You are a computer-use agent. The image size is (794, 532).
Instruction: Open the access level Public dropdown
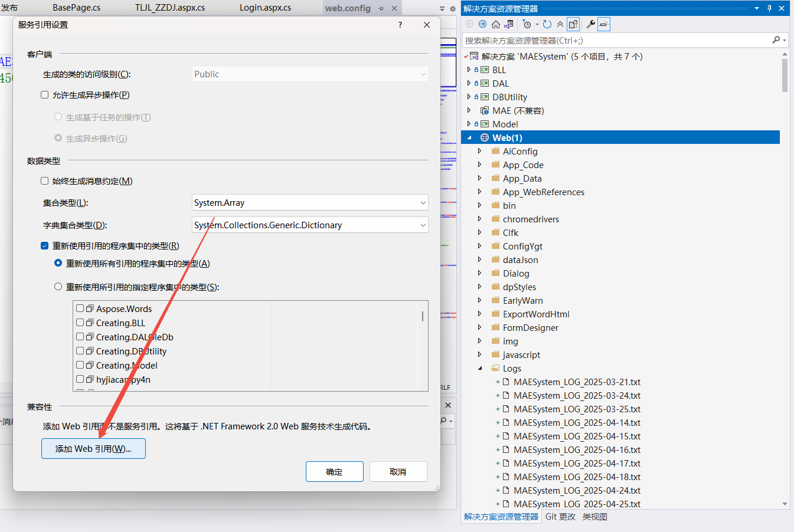click(310, 74)
